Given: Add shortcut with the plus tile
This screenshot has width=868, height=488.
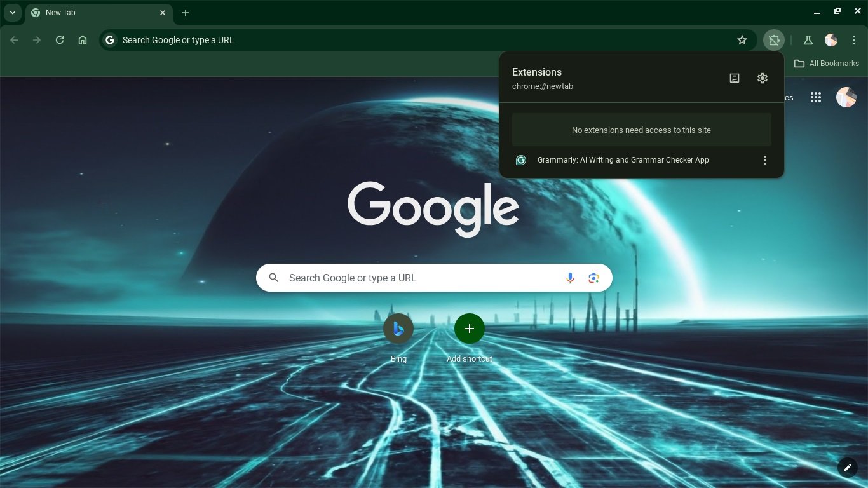Looking at the screenshot, I should tap(470, 338).
